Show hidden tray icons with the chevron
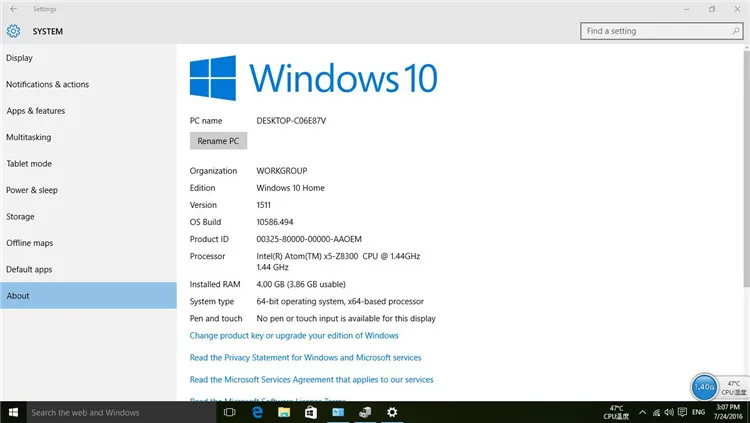 coord(642,412)
